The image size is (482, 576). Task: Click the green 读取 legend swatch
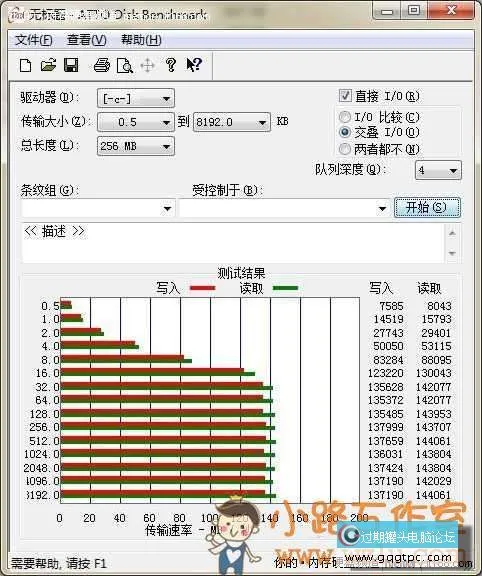(x=285, y=288)
